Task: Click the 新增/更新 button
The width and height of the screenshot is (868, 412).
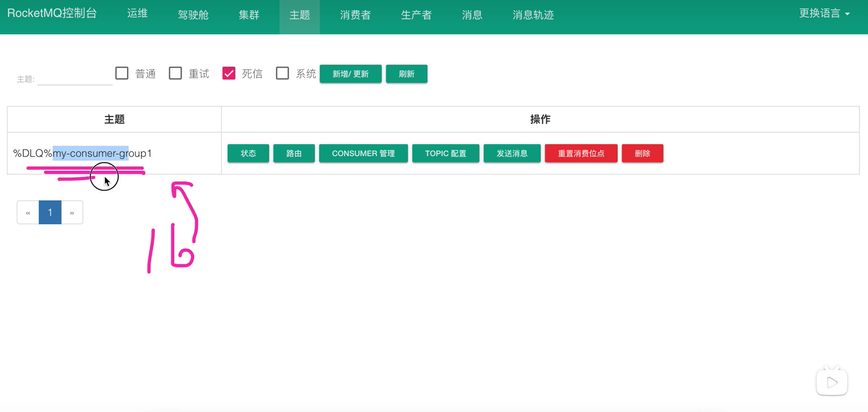Action: [350, 74]
